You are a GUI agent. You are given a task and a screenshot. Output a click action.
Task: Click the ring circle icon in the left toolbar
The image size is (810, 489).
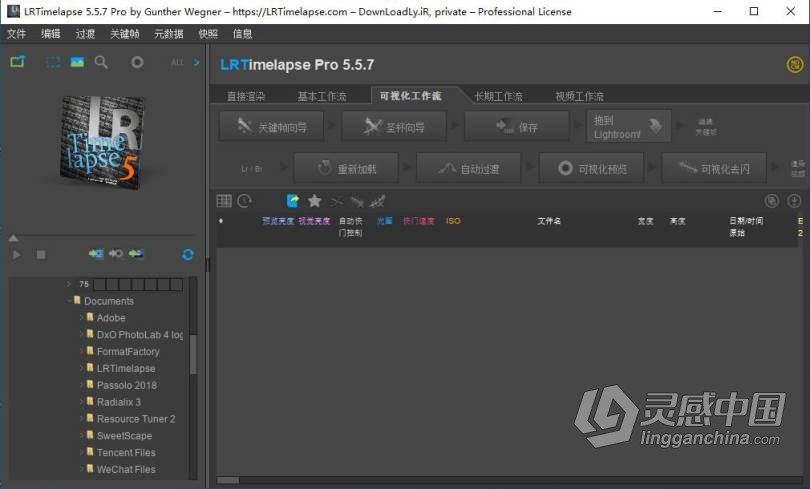137,62
